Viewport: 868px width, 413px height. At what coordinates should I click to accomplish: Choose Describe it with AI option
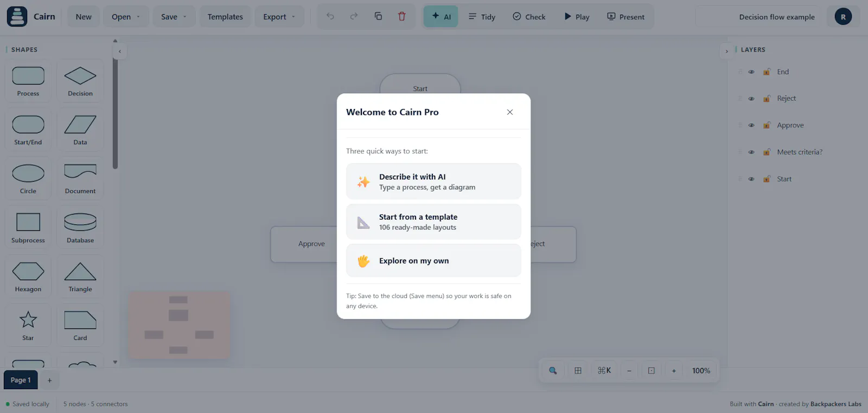[x=433, y=182]
